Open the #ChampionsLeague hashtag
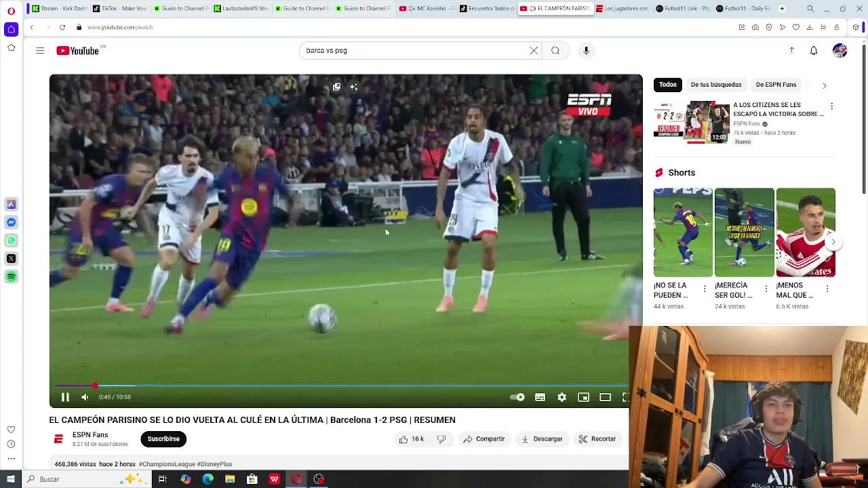868x488 pixels. pyautogui.click(x=166, y=464)
